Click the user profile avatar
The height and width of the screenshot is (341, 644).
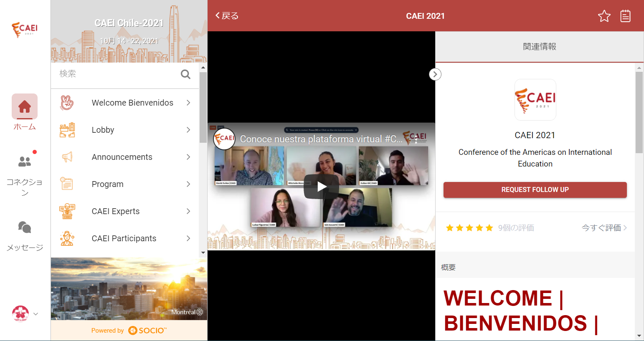(x=20, y=314)
